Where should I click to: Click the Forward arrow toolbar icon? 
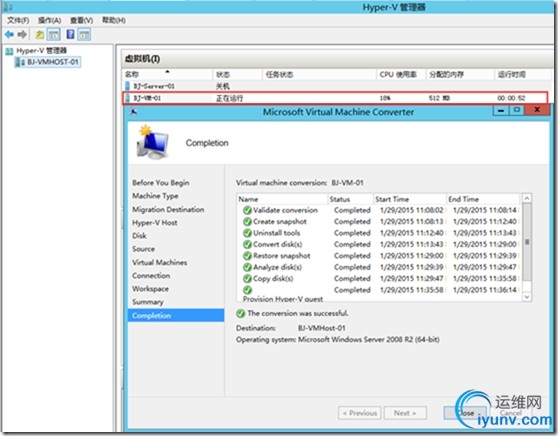pos(22,35)
